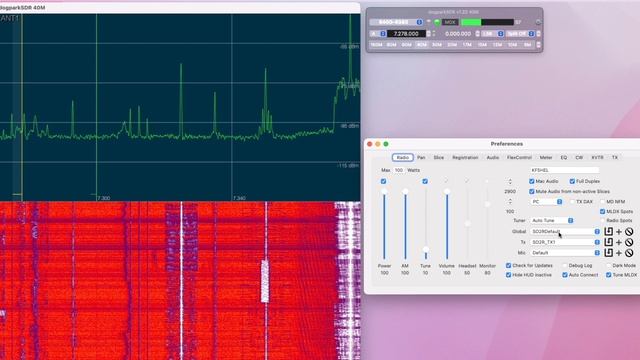Click the Volume slider track
Screen dimensions: 640x360
click(x=447, y=224)
